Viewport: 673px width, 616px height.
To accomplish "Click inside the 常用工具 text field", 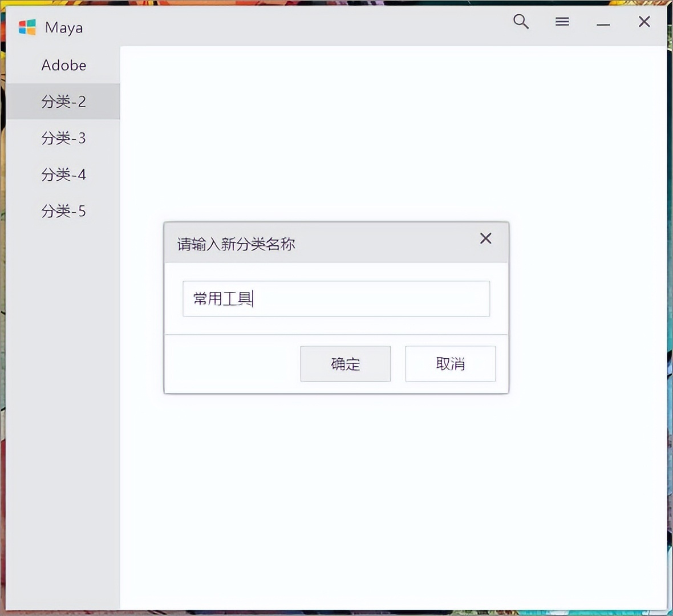I will [x=336, y=298].
